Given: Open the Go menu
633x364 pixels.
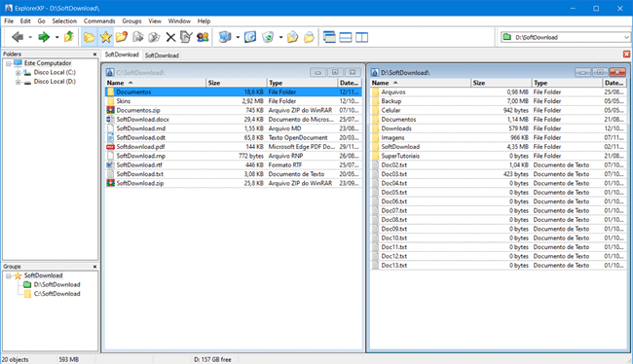Looking at the screenshot, I should tap(41, 21).
